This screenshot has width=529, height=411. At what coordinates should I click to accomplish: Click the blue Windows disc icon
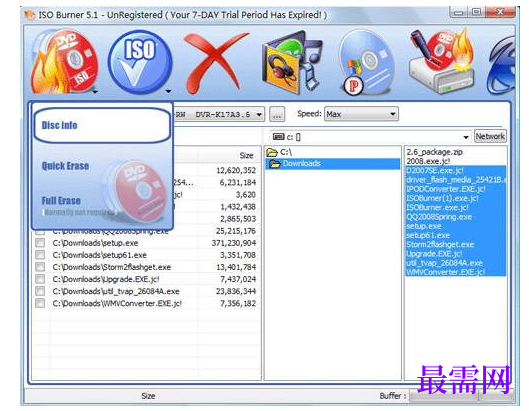(366, 62)
